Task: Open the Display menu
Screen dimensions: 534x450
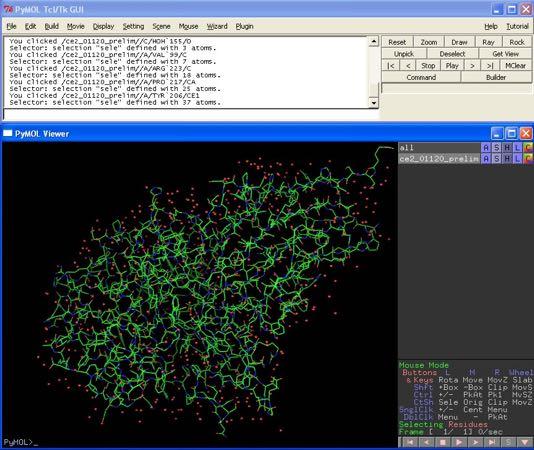Action: (x=103, y=27)
